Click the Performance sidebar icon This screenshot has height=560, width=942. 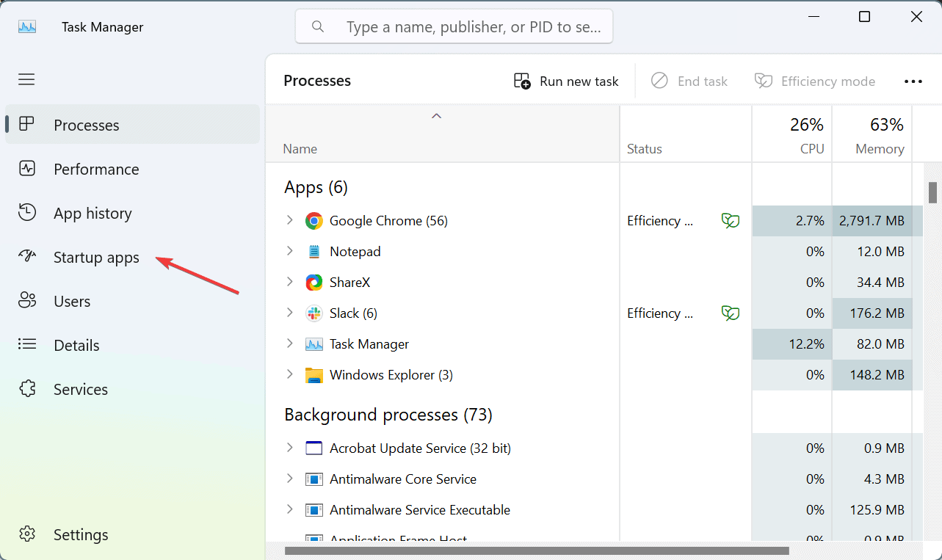(x=27, y=169)
